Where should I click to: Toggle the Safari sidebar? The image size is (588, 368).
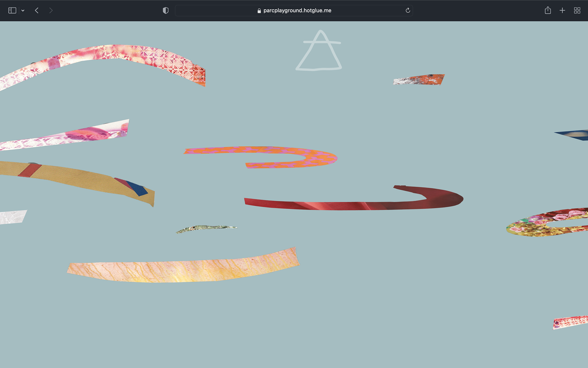click(12, 10)
